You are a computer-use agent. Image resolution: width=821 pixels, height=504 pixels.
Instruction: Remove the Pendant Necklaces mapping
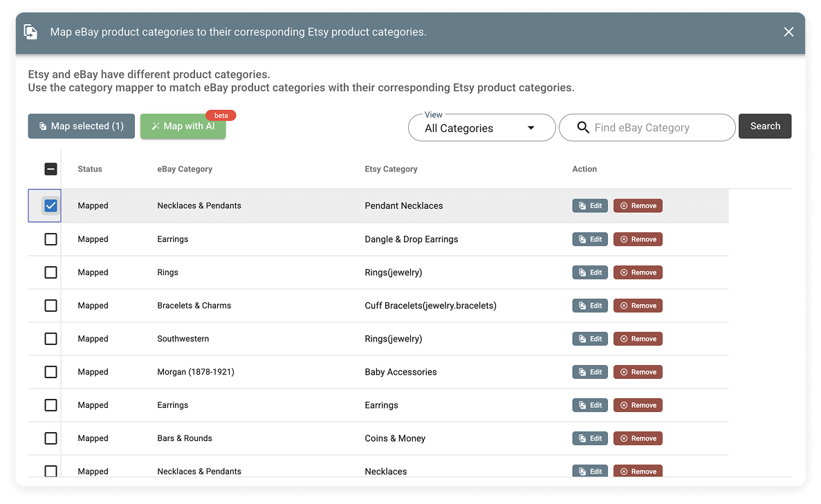pos(638,206)
